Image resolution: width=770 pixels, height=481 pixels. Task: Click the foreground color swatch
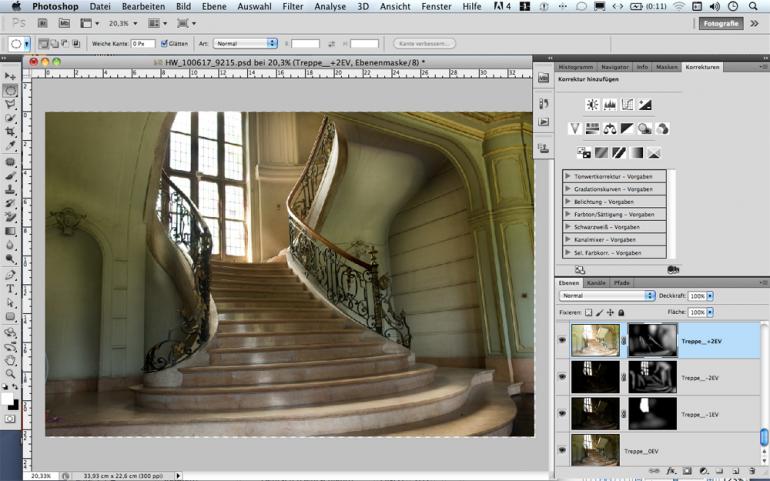(7, 397)
